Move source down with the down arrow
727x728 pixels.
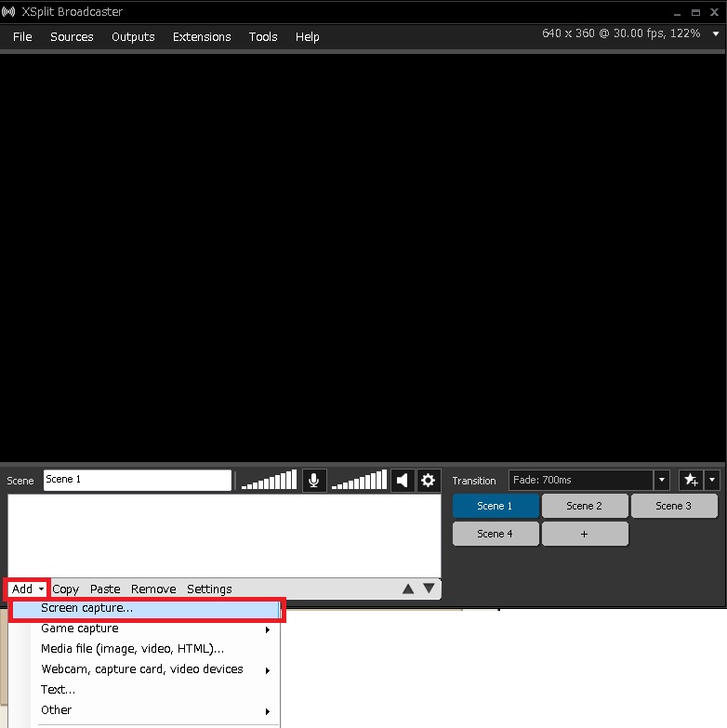tap(429, 589)
